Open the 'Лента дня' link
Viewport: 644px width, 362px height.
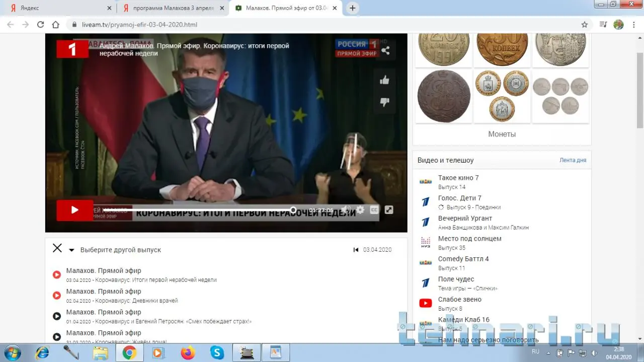point(573,160)
